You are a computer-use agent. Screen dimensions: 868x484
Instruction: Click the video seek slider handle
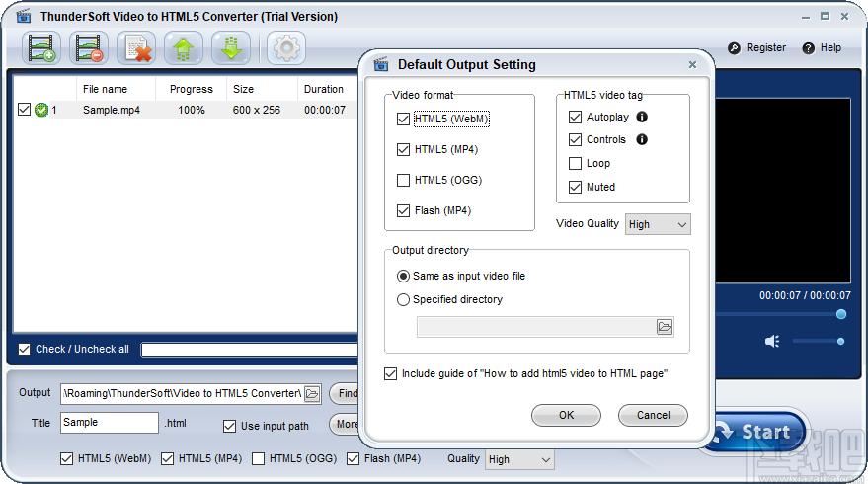point(841,314)
